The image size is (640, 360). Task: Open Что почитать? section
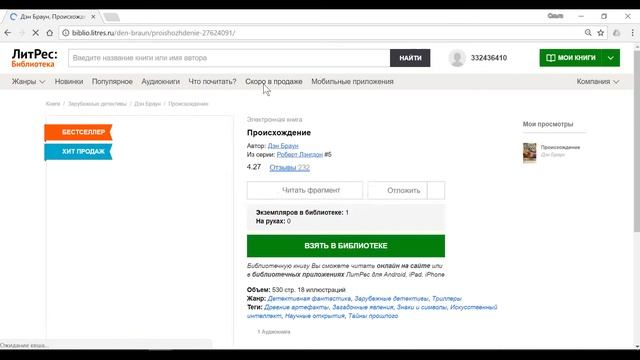pos(212,82)
